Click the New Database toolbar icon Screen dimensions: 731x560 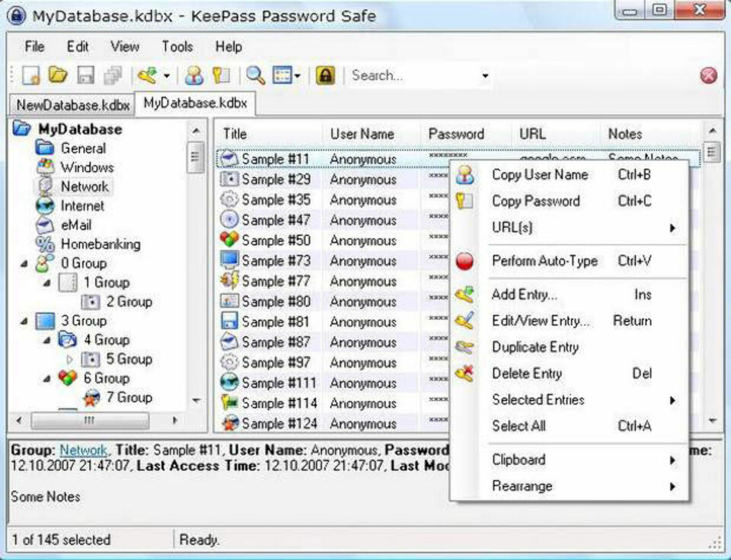[x=30, y=75]
